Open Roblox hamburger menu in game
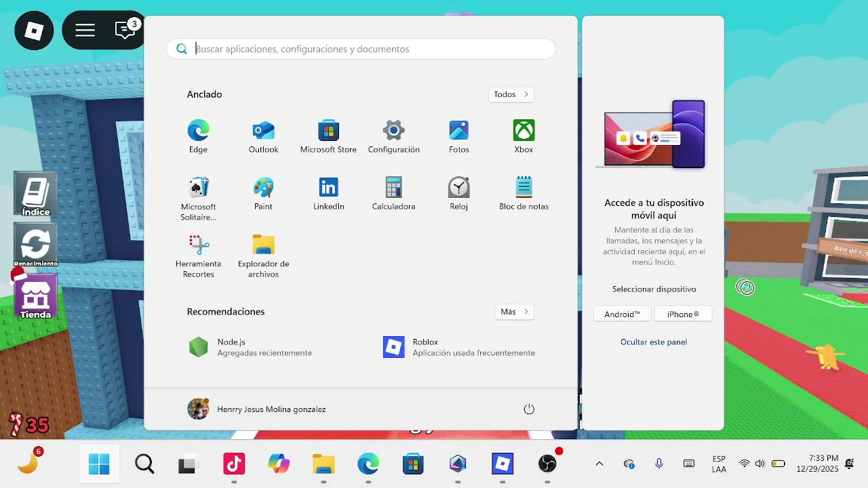The width and height of the screenshot is (868, 488). click(x=85, y=30)
